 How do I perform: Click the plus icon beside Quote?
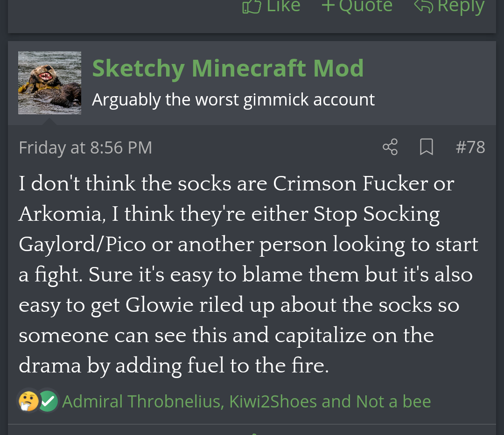[329, 6]
